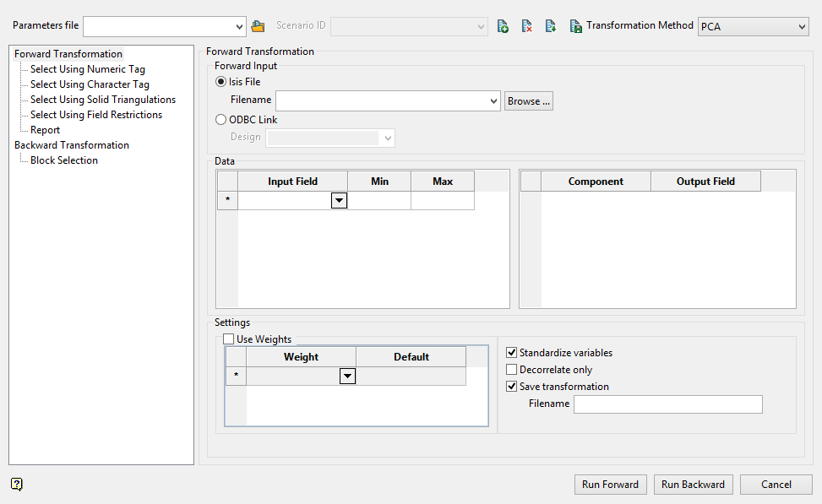Click the import scenario icon with green arrow

click(x=550, y=26)
